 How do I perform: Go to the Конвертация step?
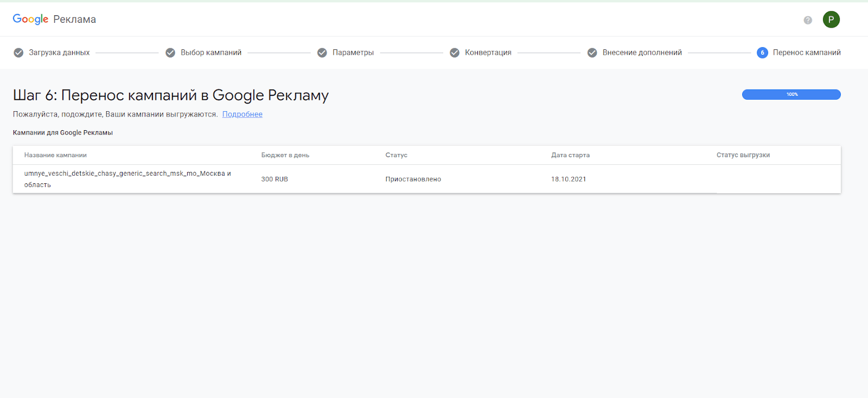pos(488,53)
